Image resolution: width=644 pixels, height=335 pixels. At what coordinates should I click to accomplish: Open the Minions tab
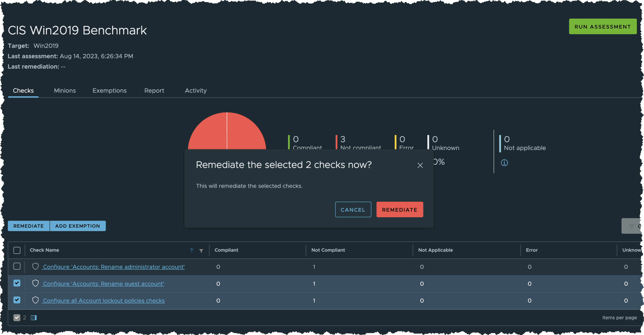[x=65, y=90]
